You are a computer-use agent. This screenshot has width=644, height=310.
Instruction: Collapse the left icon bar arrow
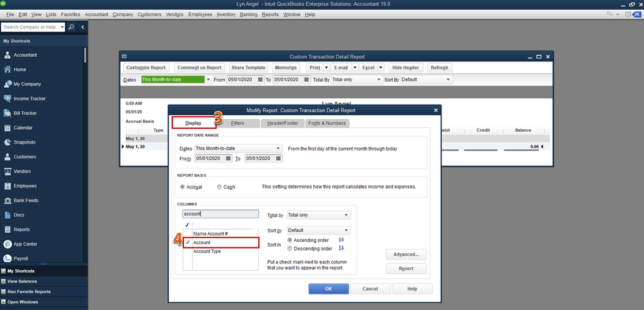(x=82, y=27)
